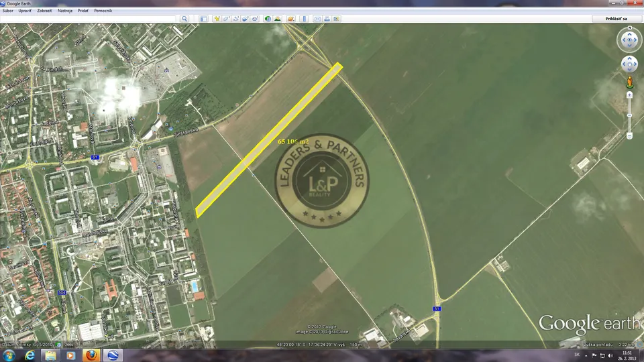Open the Súbor menu
This screenshot has height=362, width=644.
pyautogui.click(x=8, y=11)
